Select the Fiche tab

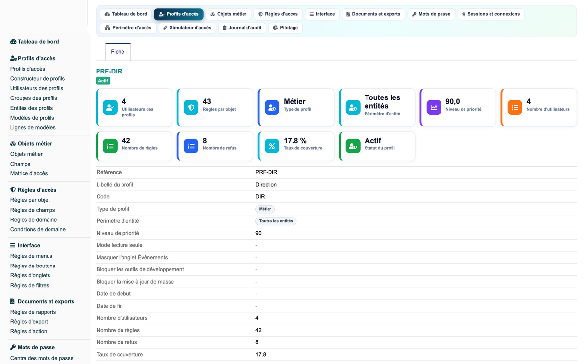118,52
